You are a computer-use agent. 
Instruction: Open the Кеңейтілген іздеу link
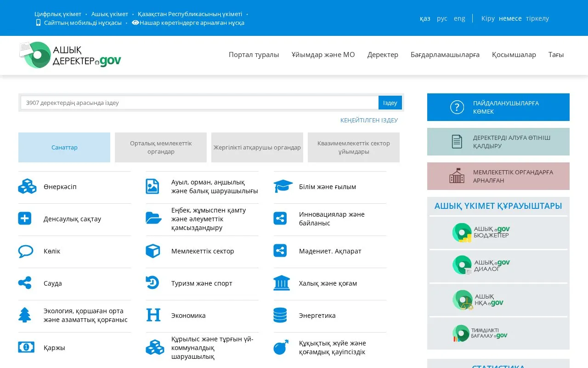pos(369,120)
